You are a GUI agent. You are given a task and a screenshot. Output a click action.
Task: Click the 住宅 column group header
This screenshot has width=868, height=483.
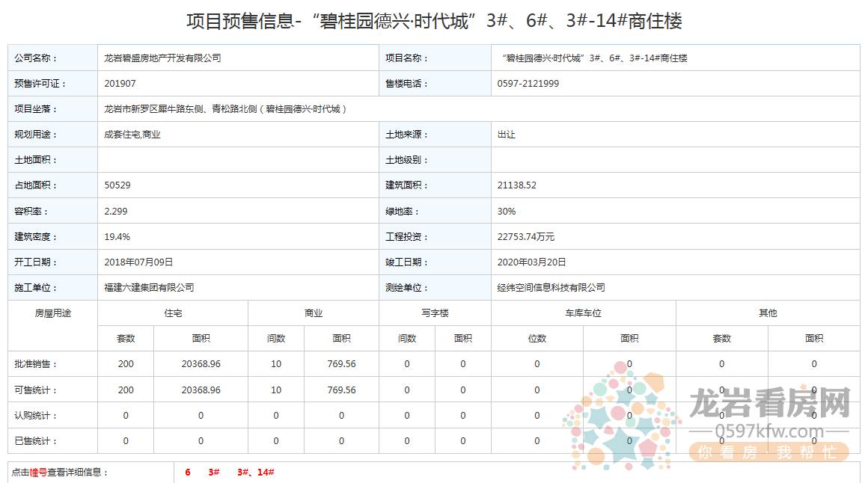(173, 313)
